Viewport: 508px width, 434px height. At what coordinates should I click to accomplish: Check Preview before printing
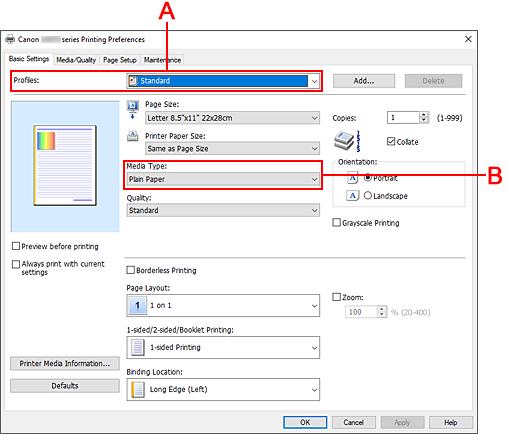tap(16, 246)
